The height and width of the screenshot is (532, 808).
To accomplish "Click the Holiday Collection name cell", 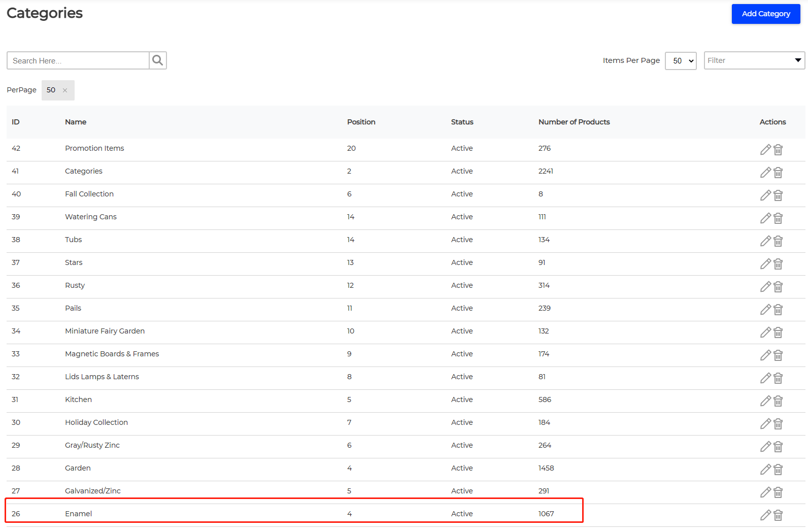I will point(96,422).
